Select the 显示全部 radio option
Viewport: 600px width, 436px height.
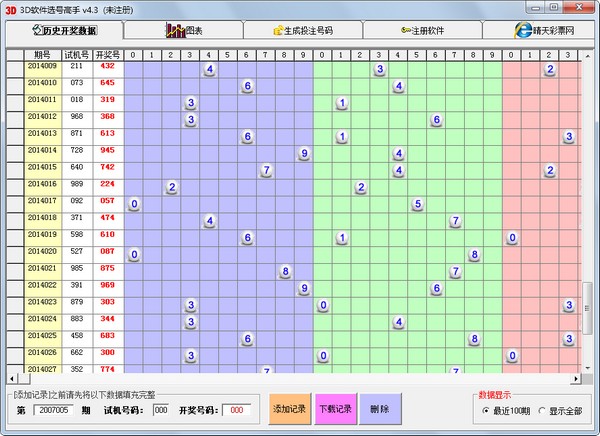pos(542,410)
